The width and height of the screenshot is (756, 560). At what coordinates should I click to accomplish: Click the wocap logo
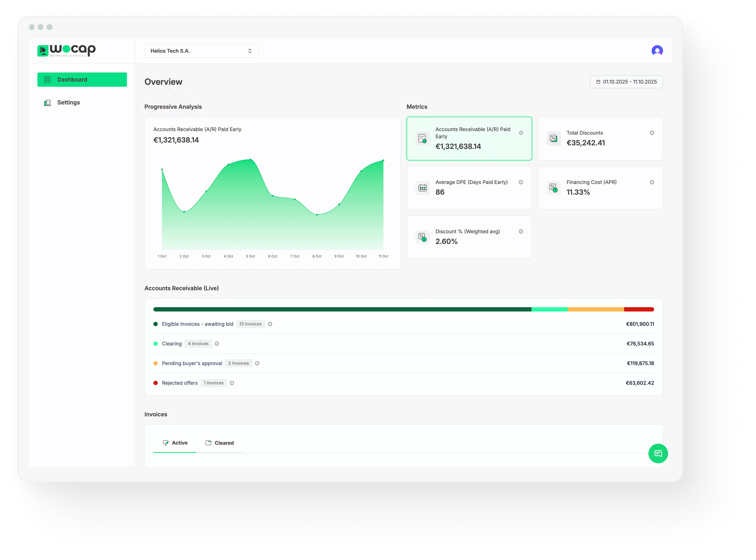tap(66, 51)
